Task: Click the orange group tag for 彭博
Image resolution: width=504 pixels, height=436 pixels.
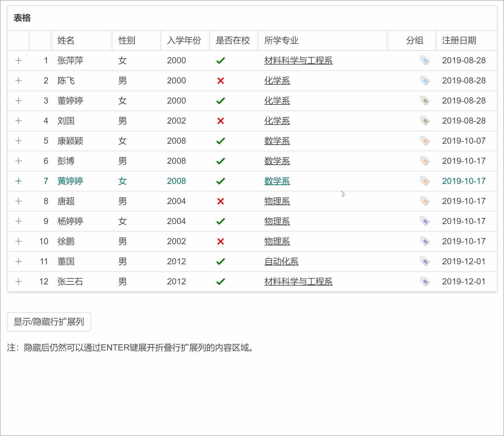Action: coord(425,161)
